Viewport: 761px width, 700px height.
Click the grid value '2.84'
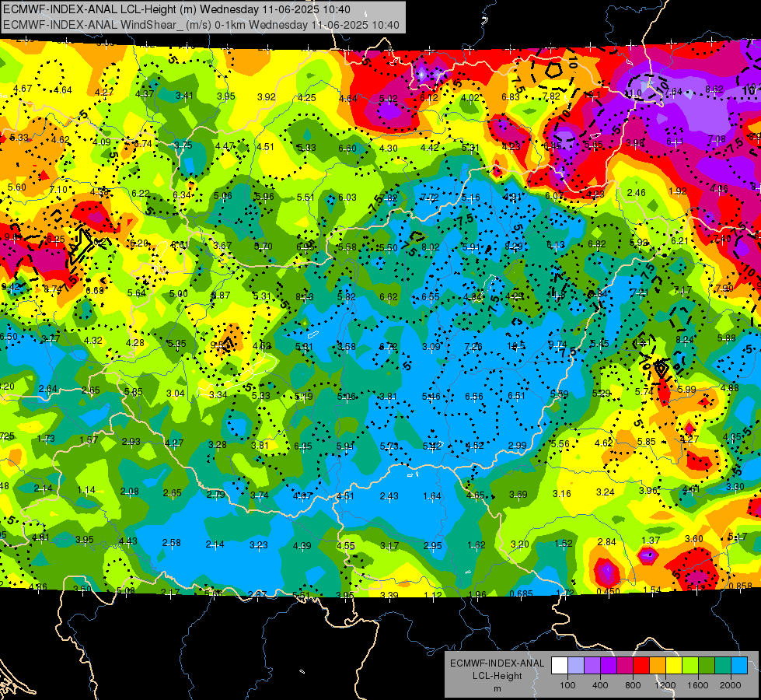pos(606,541)
